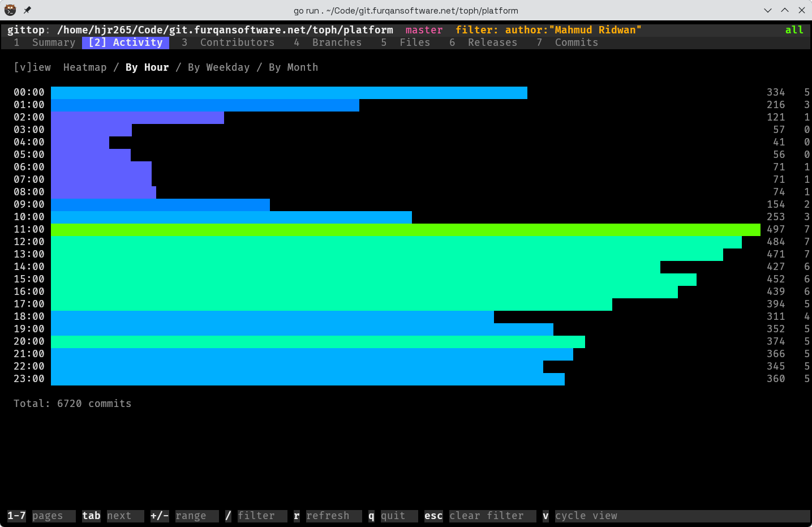Switch to By Month view
812x527 pixels.
pos(294,67)
